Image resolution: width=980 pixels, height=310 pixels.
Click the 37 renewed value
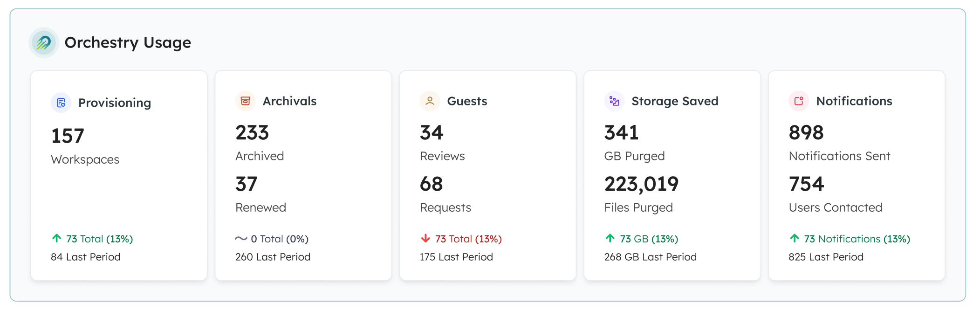click(246, 184)
